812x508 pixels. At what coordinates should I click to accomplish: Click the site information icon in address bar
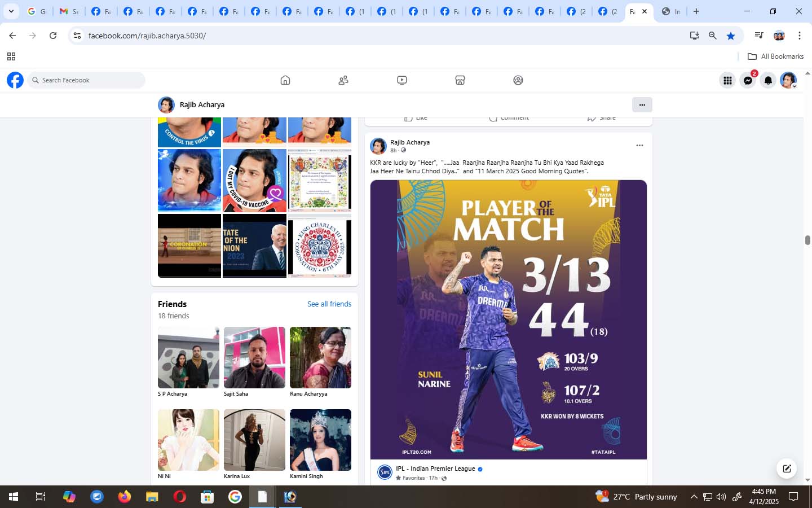pyautogui.click(x=77, y=36)
